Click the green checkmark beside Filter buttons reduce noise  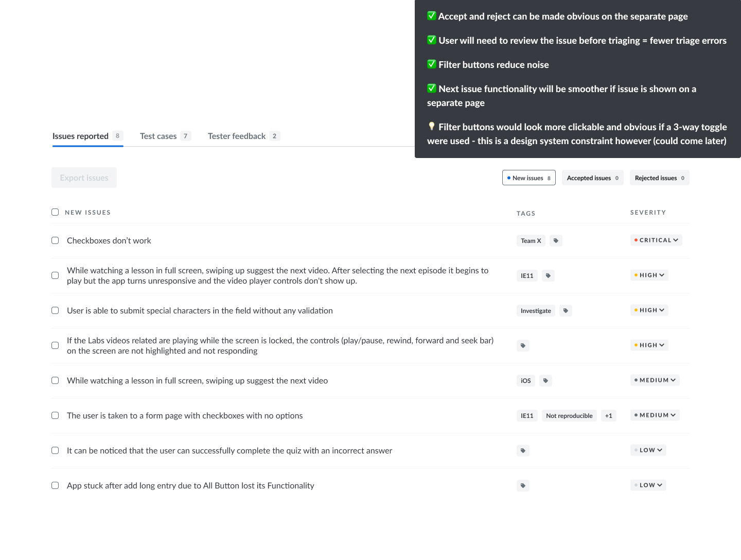pos(431,64)
